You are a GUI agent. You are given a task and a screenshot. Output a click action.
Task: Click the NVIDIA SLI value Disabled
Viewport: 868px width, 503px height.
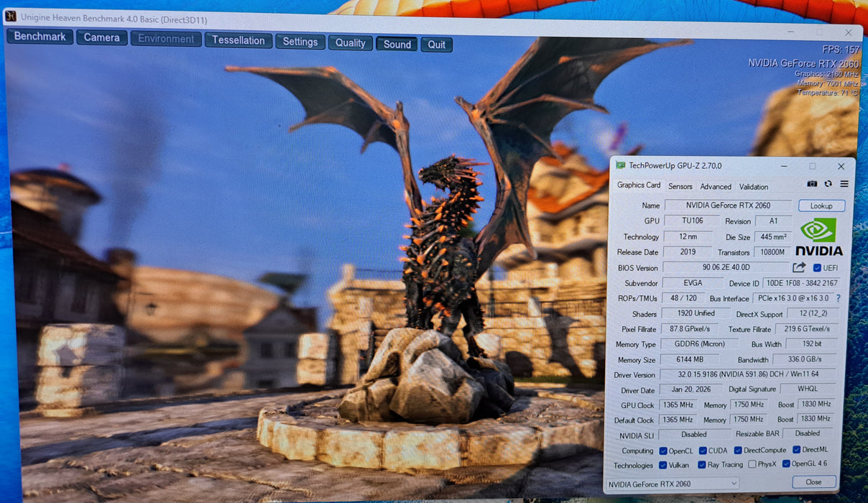click(693, 434)
